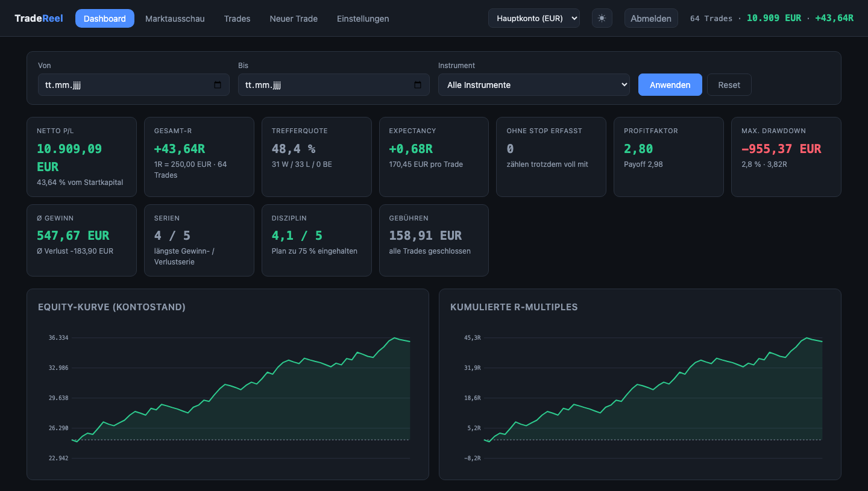Click the Gesamt-R value +43,64R
868x491 pixels.
(180, 149)
